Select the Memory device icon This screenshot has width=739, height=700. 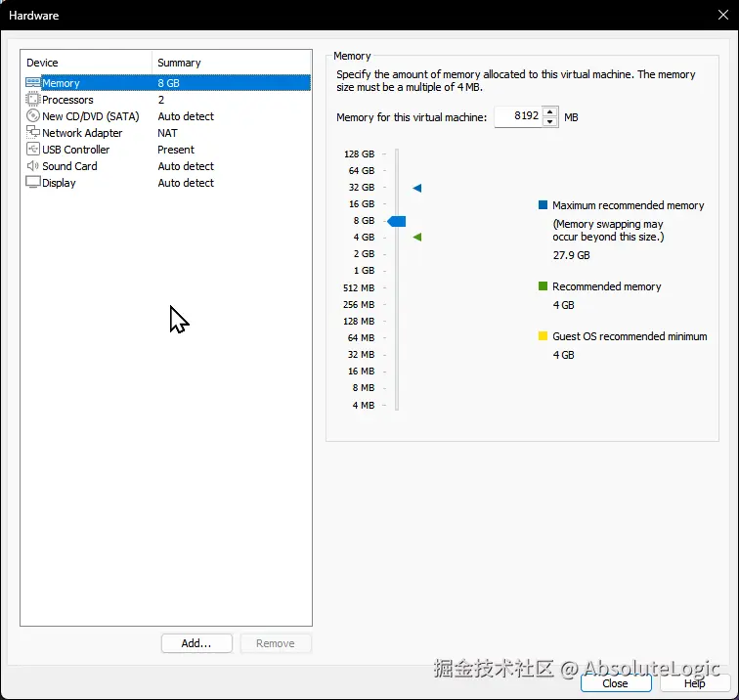[x=33, y=83]
